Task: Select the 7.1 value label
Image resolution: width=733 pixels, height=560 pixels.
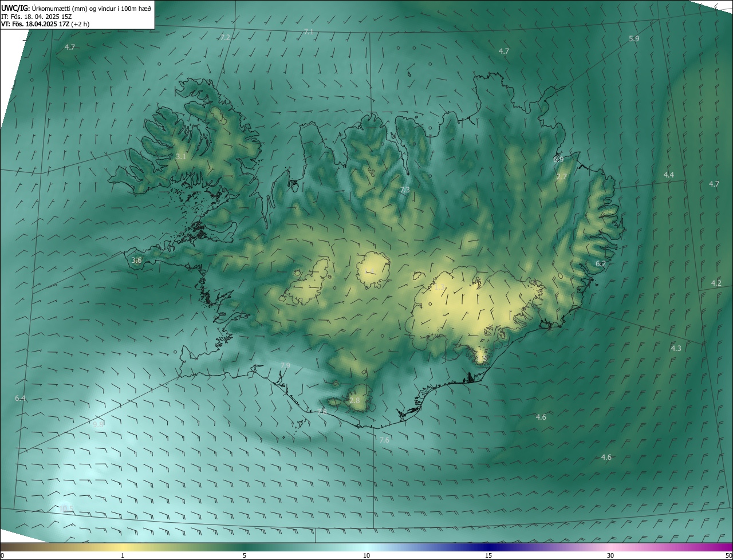Action: [309, 32]
